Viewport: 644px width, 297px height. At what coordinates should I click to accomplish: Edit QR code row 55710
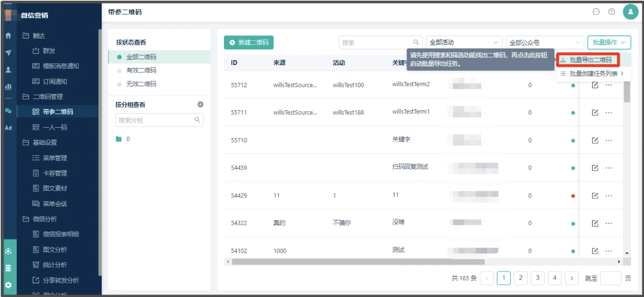pos(595,141)
